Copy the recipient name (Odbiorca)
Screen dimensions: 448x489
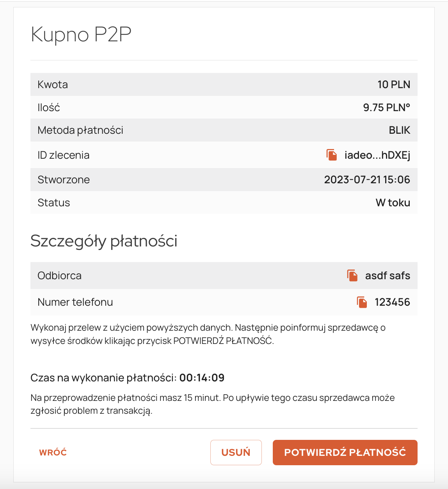pos(352,275)
